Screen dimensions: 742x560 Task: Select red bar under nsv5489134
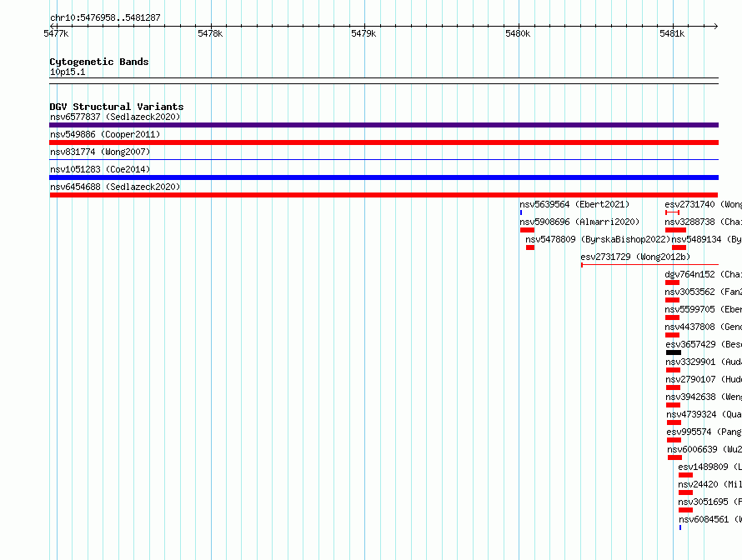[x=679, y=247]
